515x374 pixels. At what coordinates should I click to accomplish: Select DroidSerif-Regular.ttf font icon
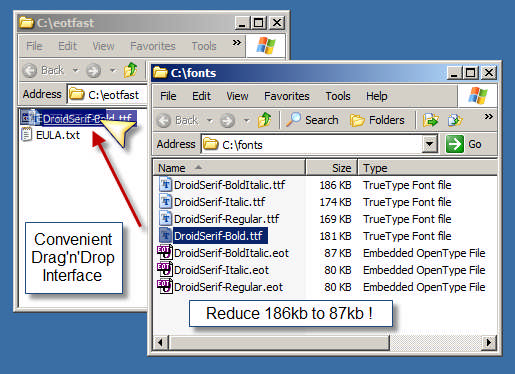165,219
